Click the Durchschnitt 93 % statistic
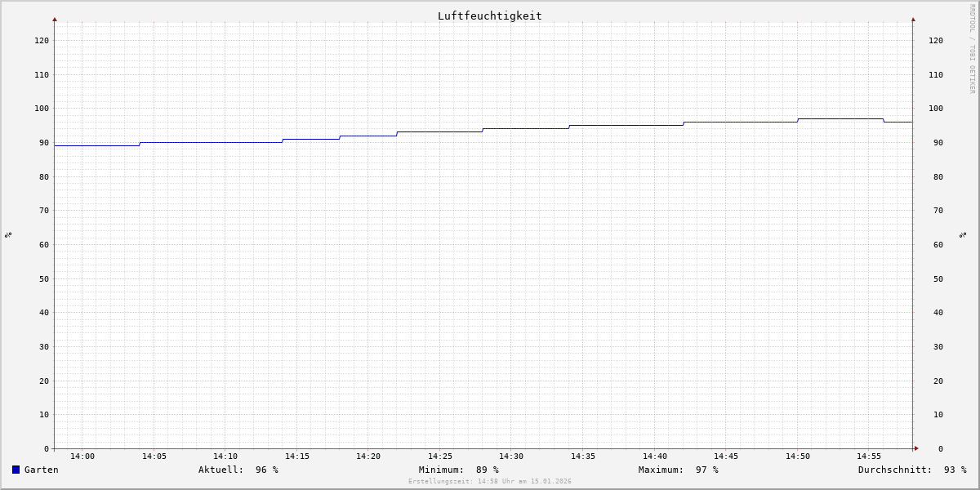The height and width of the screenshot is (490, 980). coord(911,470)
